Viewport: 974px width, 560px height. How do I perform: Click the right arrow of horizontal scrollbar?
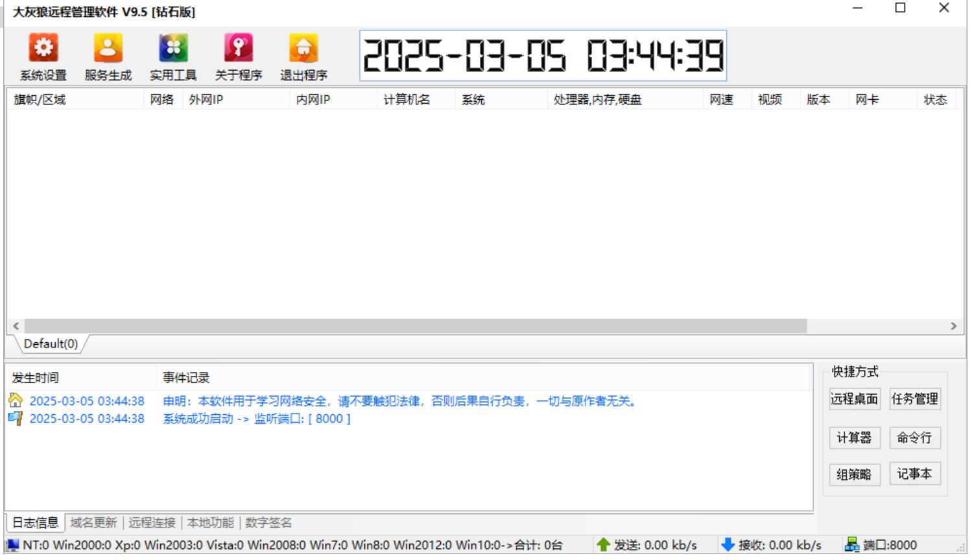click(953, 326)
